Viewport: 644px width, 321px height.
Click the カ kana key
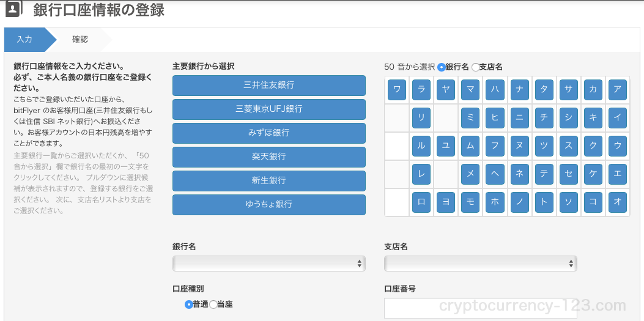click(593, 90)
